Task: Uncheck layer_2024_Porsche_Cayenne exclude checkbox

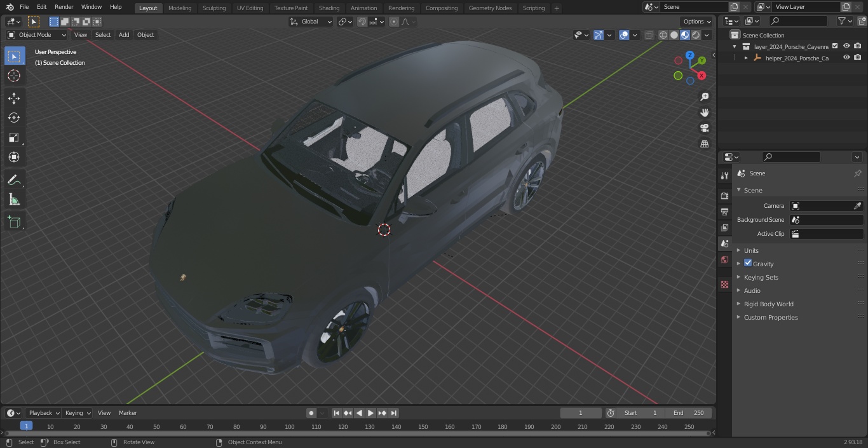Action: [835, 46]
